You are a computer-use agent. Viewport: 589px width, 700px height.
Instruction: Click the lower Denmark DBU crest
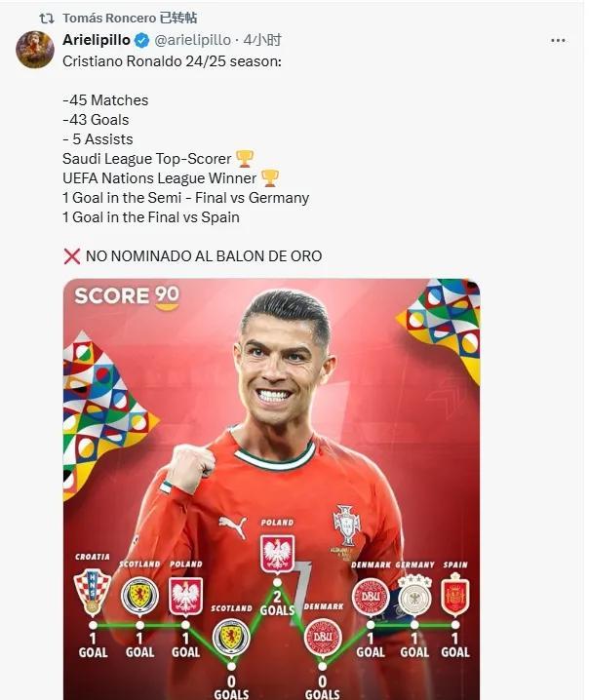point(323,637)
